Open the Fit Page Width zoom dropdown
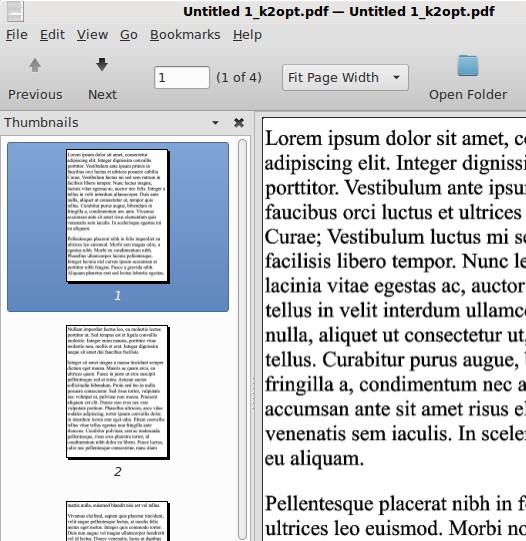 [x=345, y=78]
